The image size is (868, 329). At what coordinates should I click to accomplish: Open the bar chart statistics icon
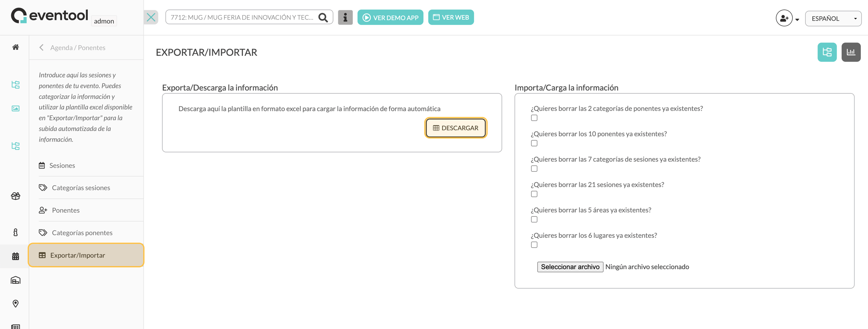851,52
